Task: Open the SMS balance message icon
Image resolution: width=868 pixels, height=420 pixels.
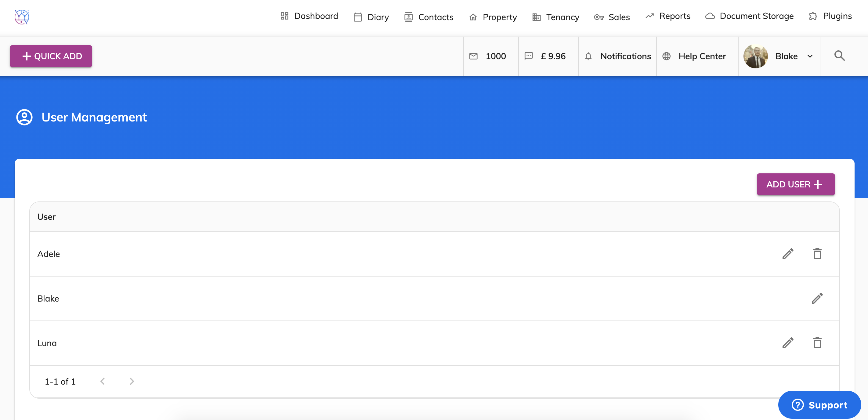Action: pyautogui.click(x=528, y=56)
